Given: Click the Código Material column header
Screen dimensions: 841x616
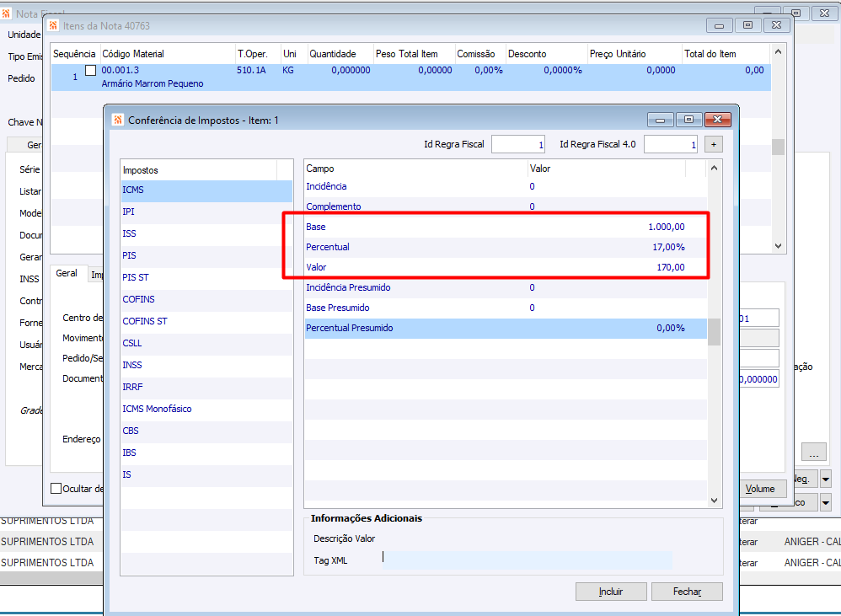Looking at the screenshot, I should point(167,54).
